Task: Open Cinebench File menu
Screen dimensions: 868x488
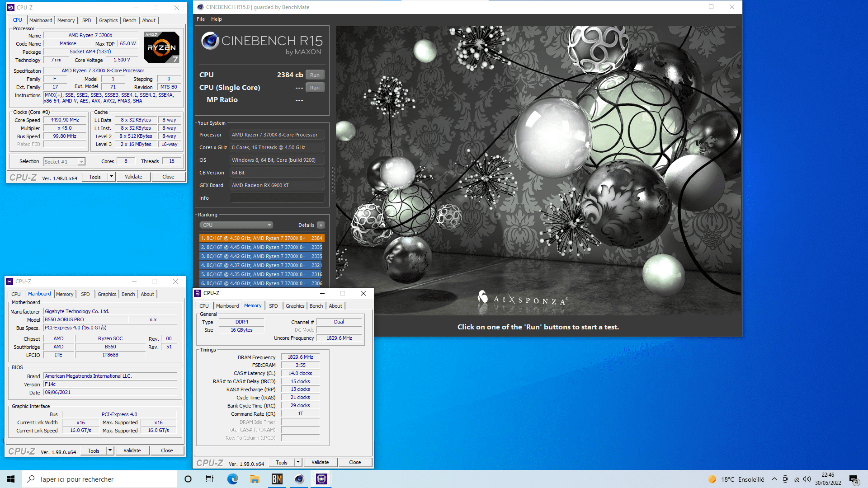Action: (x=201, y=19)
